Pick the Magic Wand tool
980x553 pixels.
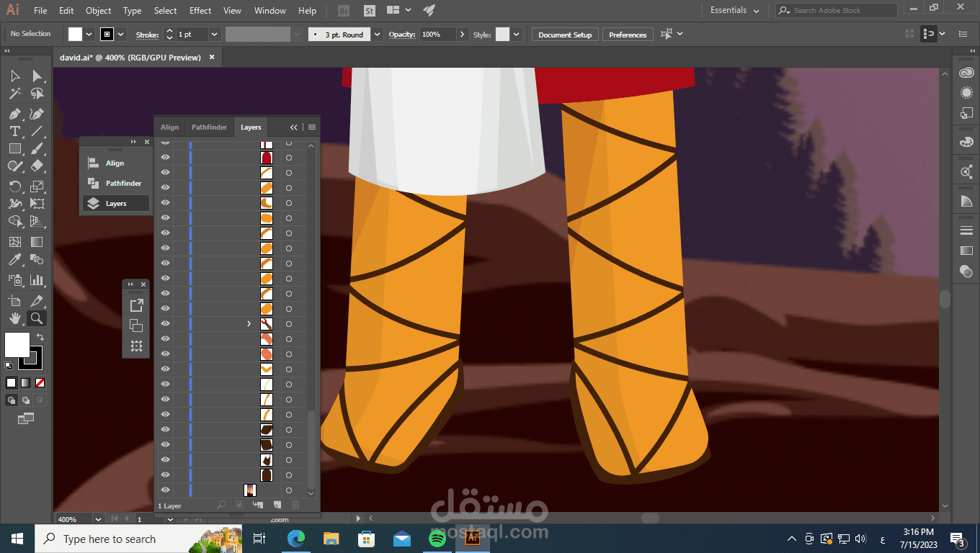coord(14,94)
